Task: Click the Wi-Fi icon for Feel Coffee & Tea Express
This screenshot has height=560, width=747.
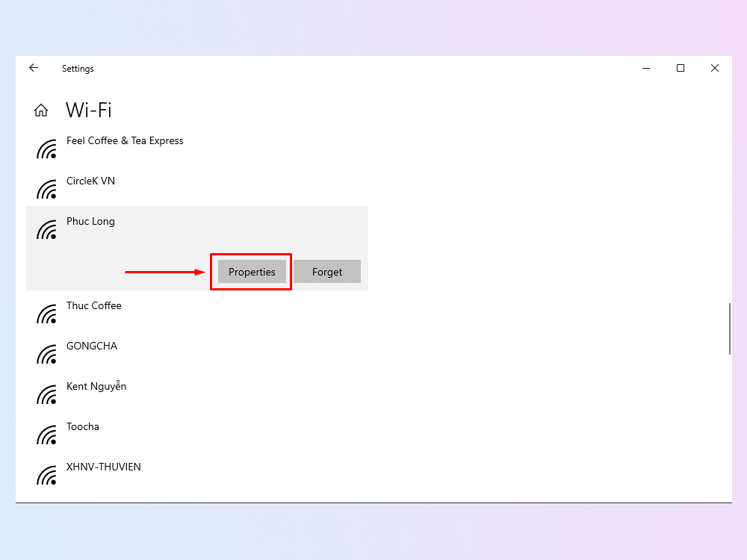Action: pyautogui.click(x=46, y=149)
